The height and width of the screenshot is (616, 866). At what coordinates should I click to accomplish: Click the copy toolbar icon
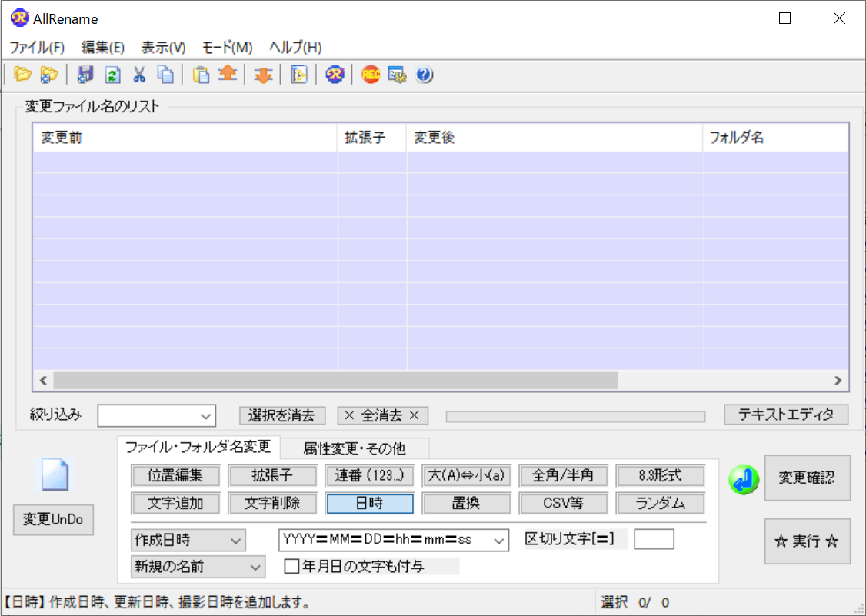click(x=165, y=74)
